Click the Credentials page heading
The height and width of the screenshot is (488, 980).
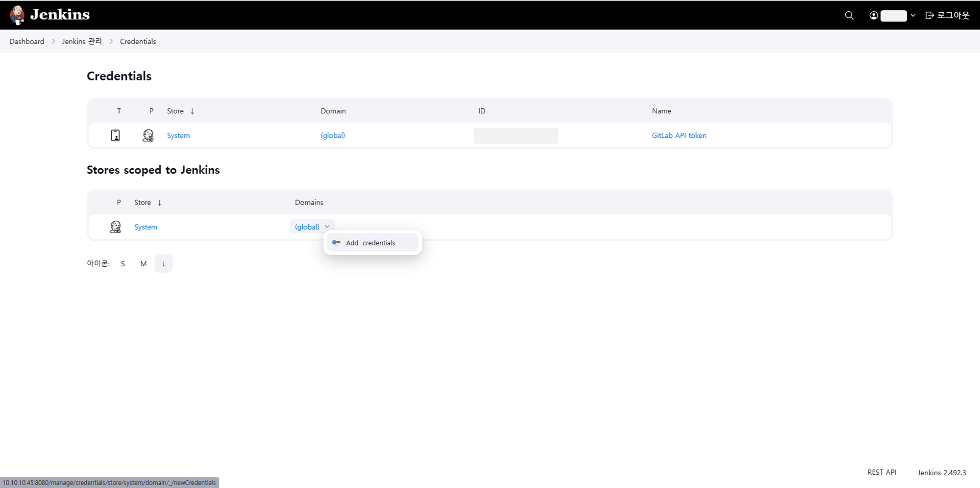[119, 77]
